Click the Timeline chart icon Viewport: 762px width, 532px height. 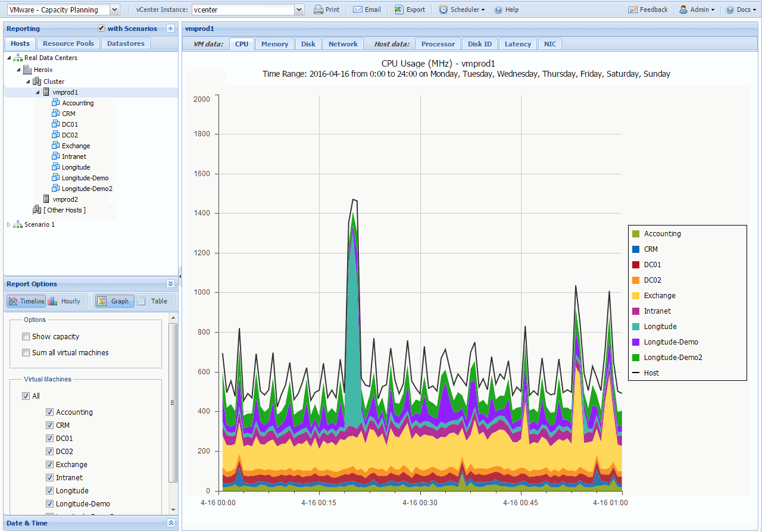point(14,301)
